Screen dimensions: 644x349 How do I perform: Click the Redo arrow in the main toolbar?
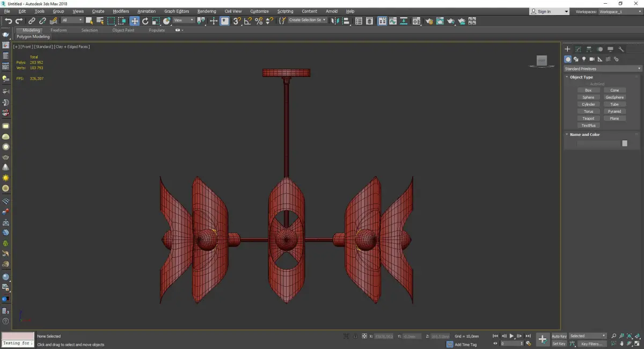(x=19, y=21)
